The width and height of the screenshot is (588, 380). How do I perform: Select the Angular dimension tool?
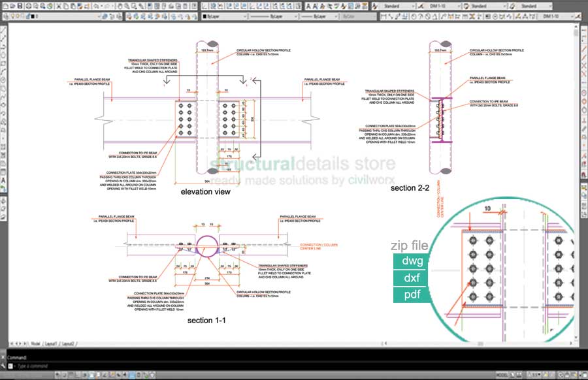[x=435, y=16]
